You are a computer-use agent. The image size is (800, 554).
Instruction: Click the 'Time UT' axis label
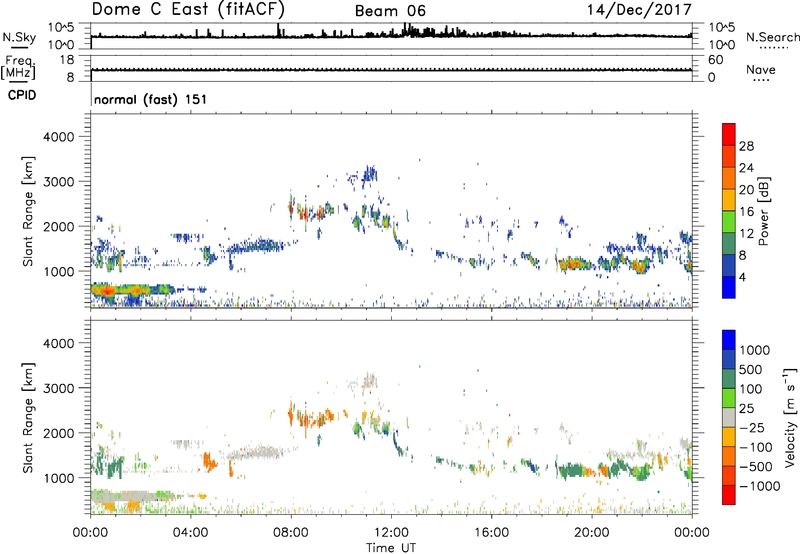391,548
